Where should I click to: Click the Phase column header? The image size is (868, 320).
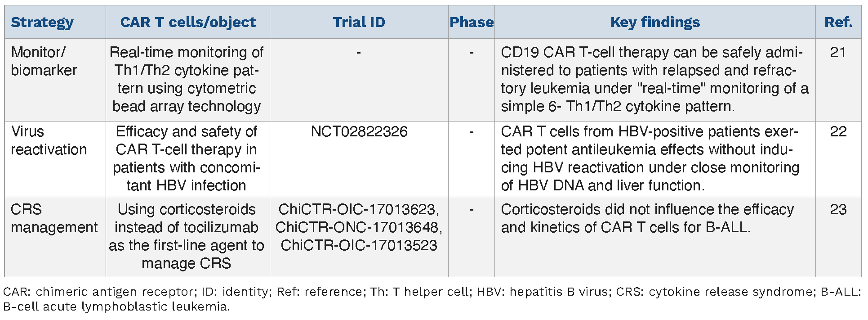click(471, 22)
